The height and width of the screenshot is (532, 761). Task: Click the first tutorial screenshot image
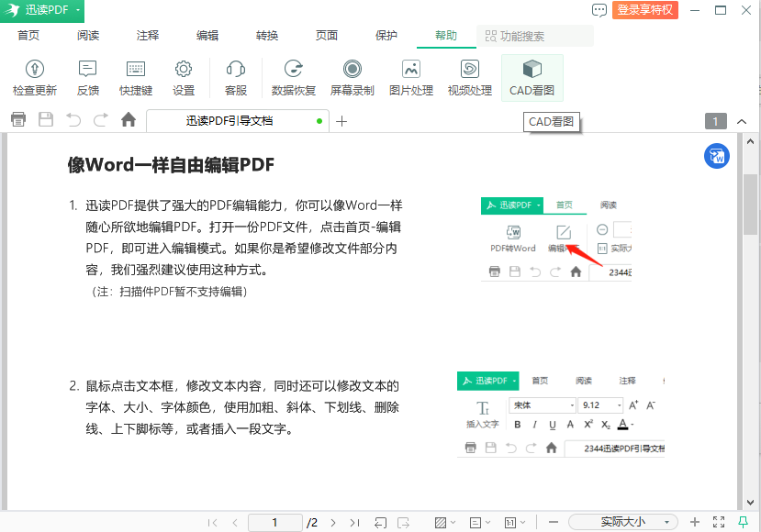556,238
